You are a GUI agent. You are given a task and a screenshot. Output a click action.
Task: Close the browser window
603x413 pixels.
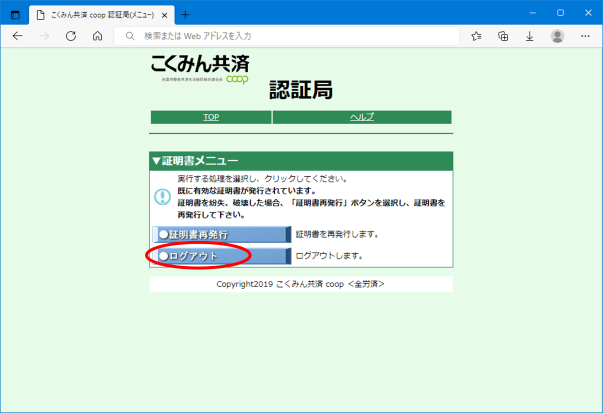point(588,13)
